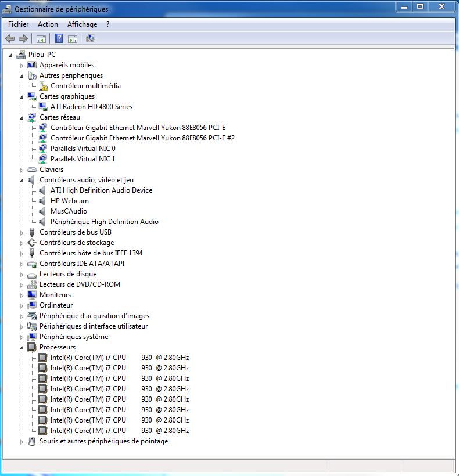Click the MusCAudio speaker icon
459x476 pixels.
42,211
